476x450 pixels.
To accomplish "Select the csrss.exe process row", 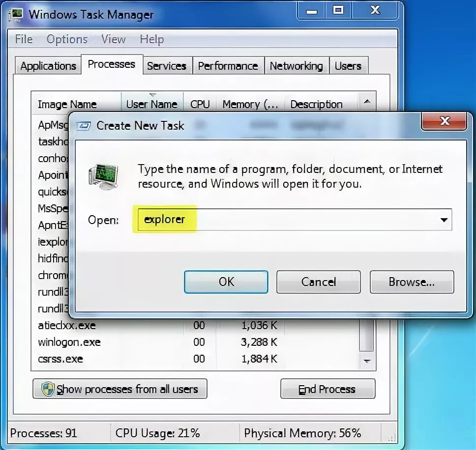I will coord(195,359).
